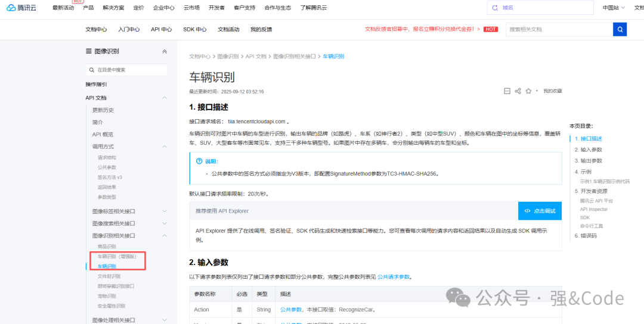
Task: Click the AI icon in the 域名 search box
Action: point(495,7)
